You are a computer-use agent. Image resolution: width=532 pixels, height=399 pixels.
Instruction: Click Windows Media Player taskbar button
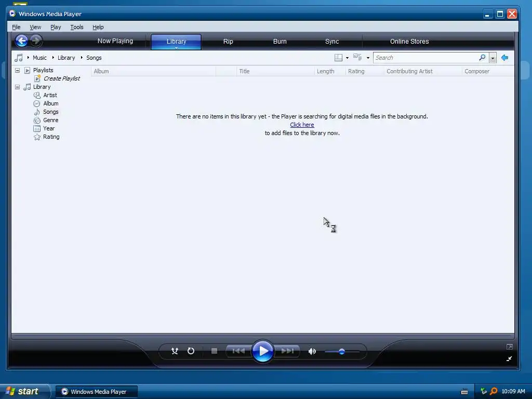[x=96, y=392]
